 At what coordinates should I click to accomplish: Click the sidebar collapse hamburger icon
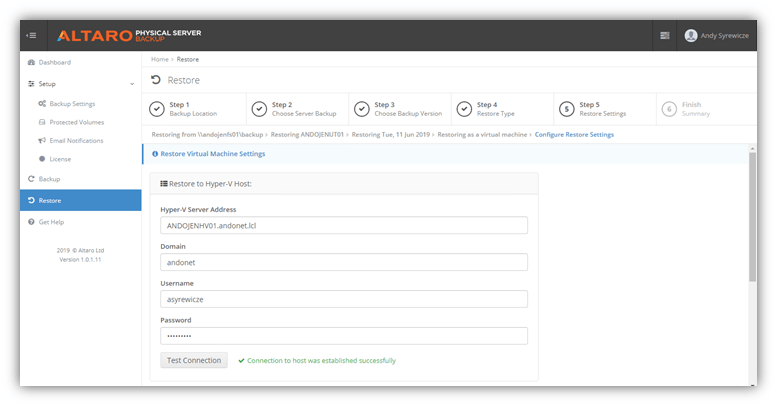pyautogui.click(x=31, y=36)
